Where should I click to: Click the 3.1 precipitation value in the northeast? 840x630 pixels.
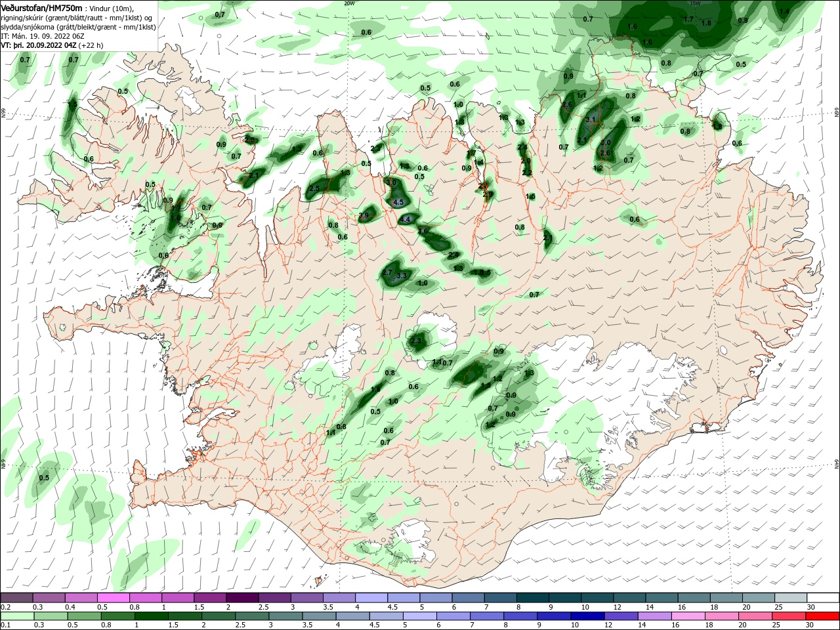click(x=591, y=119)
